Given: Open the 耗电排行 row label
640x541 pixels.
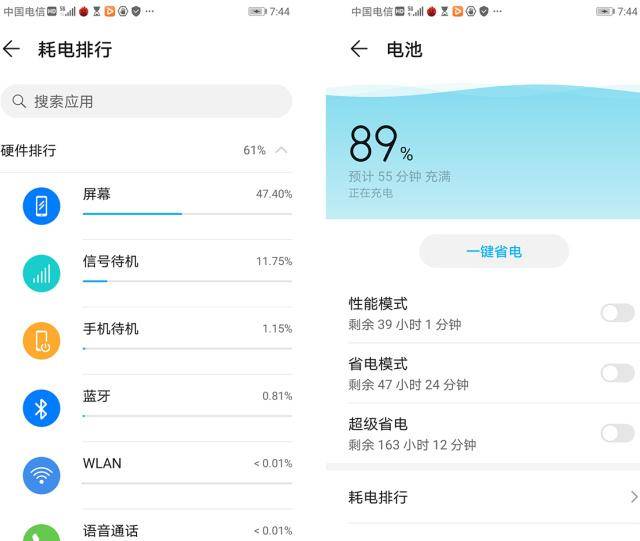Looking at the screenshot, I should coord(378,497).
